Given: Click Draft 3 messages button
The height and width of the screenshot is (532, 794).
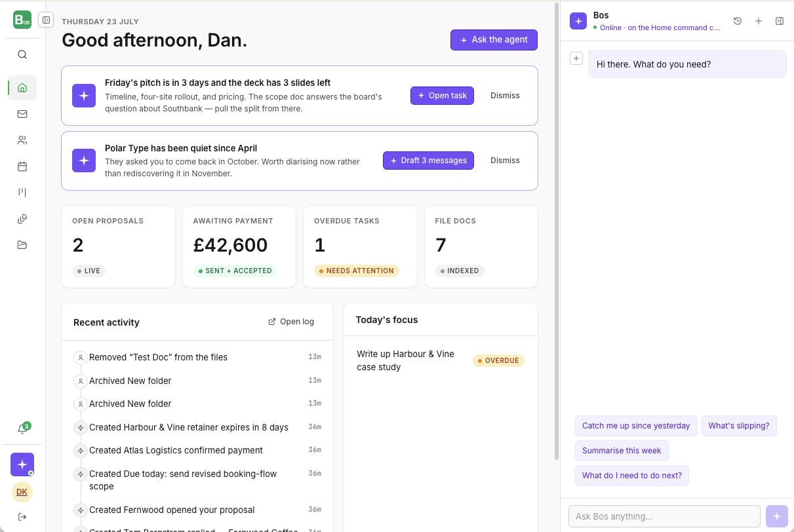Looking at the screenshot, I should pos(428,161).
